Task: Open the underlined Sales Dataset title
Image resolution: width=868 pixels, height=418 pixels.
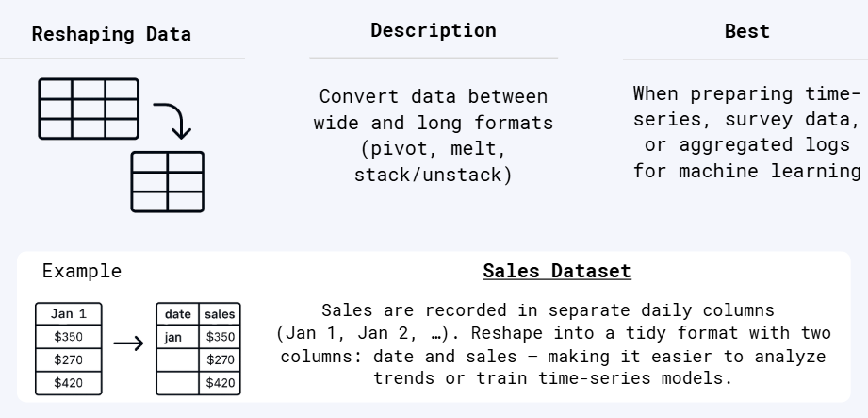Action: pos(554,273)
